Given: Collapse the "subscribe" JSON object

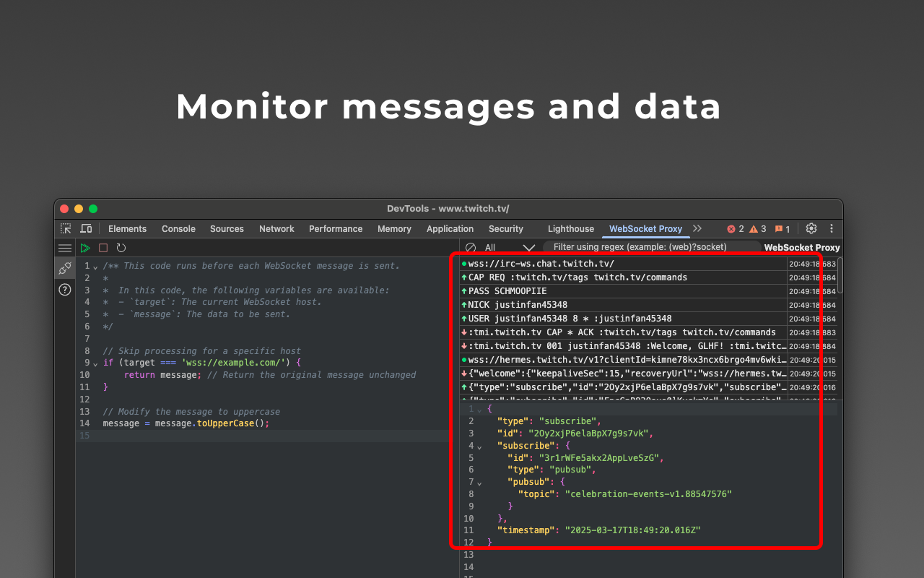Looking at the screenshot, I should [x=479, y=447].
